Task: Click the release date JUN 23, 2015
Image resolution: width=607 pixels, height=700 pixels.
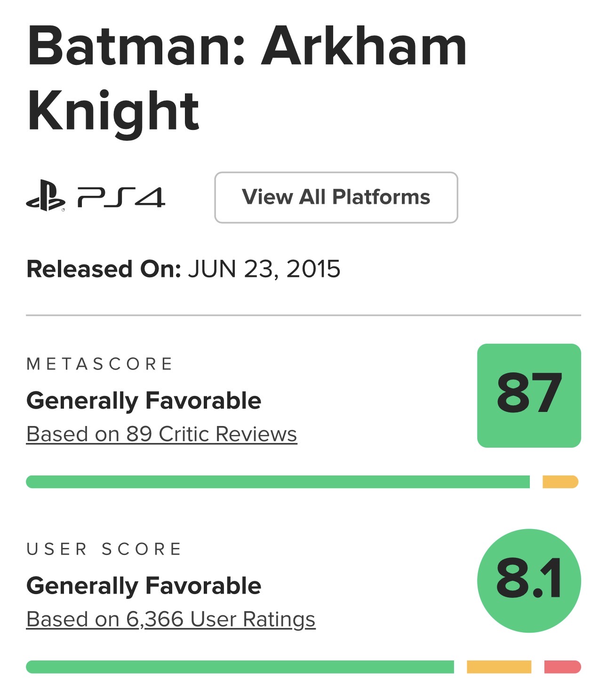Action: pyautogui.click(x=264, y=269)
